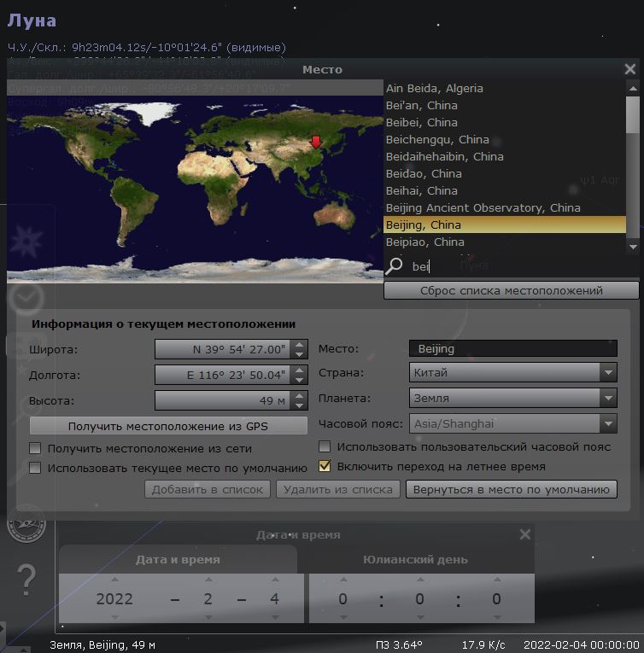Decrease longitude with Долгота down arrow
This screenshot has width=644, height=653.
tap(299, 380)
